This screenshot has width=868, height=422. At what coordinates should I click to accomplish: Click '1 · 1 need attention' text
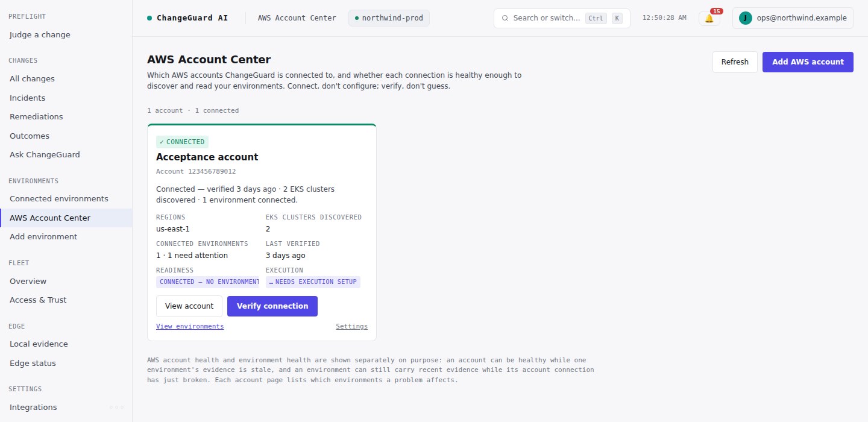pos(192,256)
